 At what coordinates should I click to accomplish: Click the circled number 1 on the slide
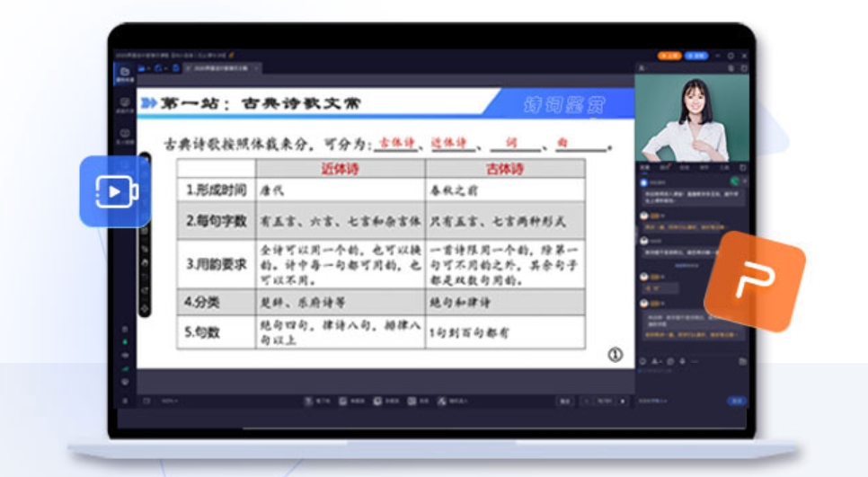(615, 355)
